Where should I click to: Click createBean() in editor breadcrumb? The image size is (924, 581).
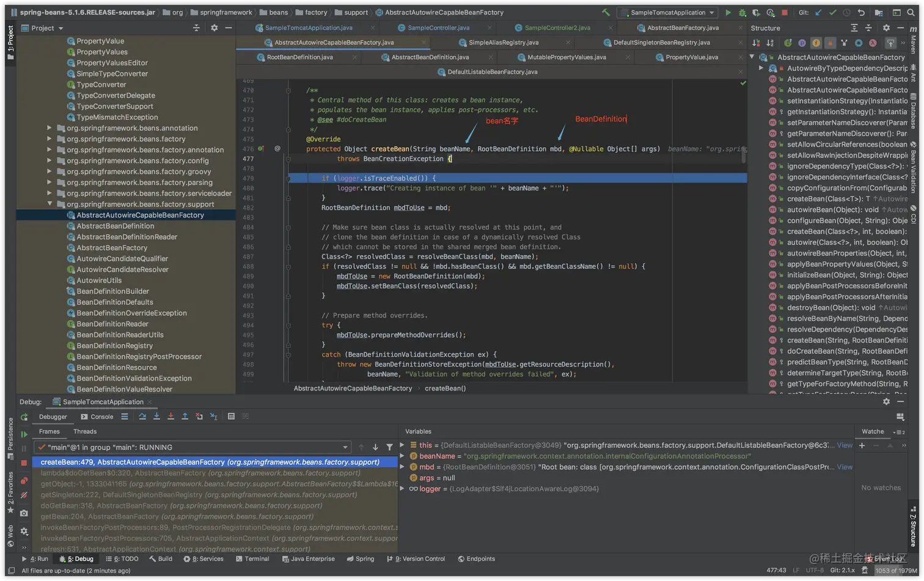(445, 389)
